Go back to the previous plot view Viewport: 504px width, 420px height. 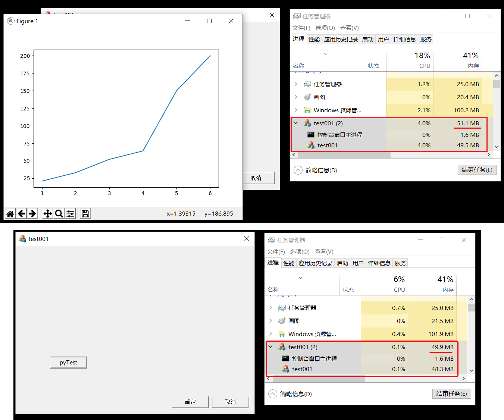tap(21, 214)
